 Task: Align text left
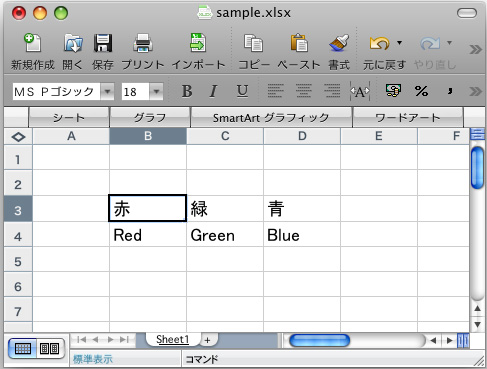pyautogui.click(x=276, y=91)
